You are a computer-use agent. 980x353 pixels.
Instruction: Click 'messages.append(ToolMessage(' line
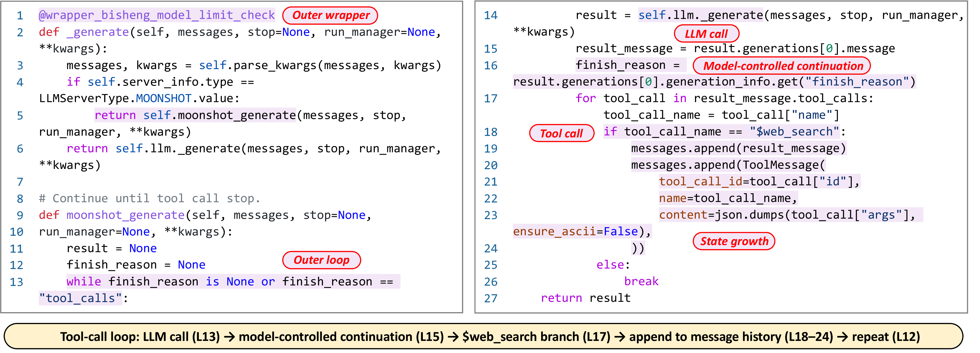tap(728, 165)
